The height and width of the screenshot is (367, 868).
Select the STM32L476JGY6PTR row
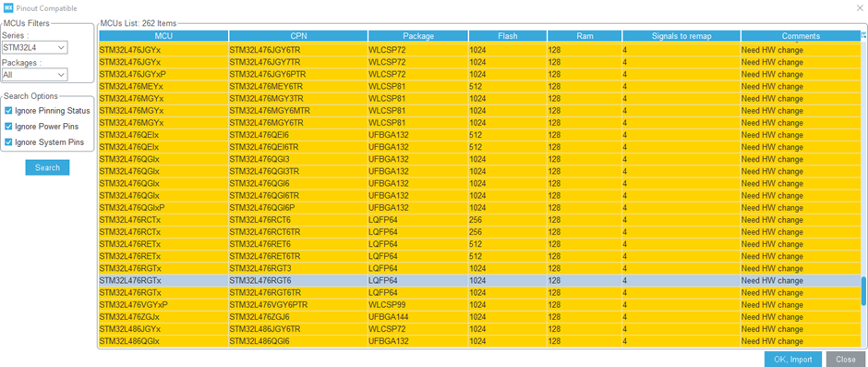[480, 74]
